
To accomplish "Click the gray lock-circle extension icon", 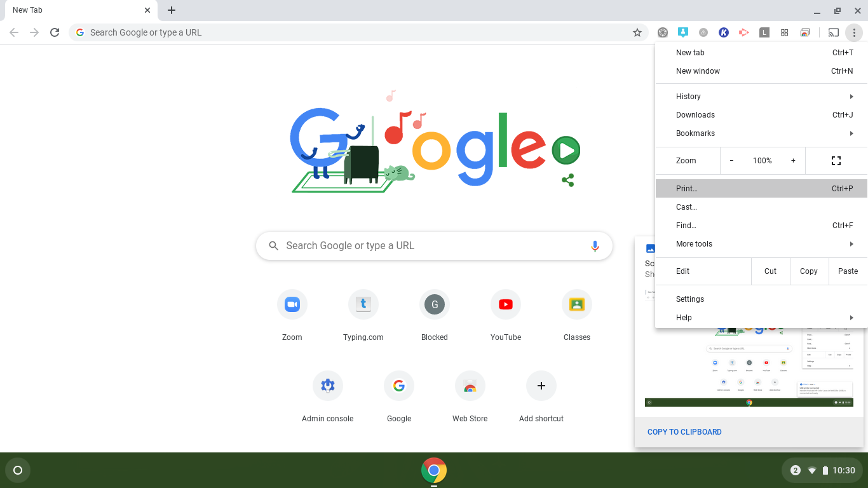I will [x=703, y=32].
